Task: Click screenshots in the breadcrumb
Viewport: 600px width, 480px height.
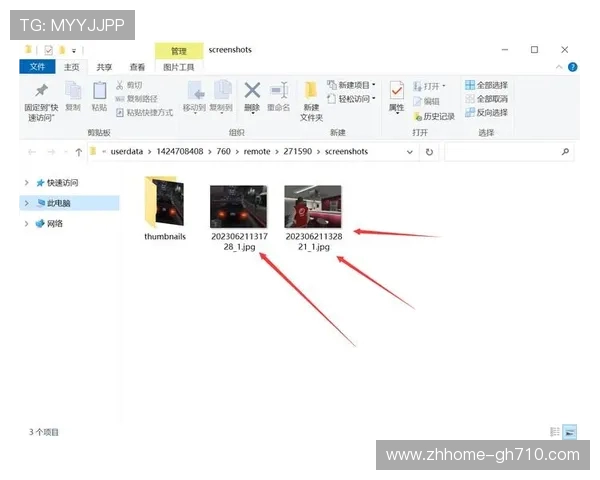Action: [x=346, y=152]
